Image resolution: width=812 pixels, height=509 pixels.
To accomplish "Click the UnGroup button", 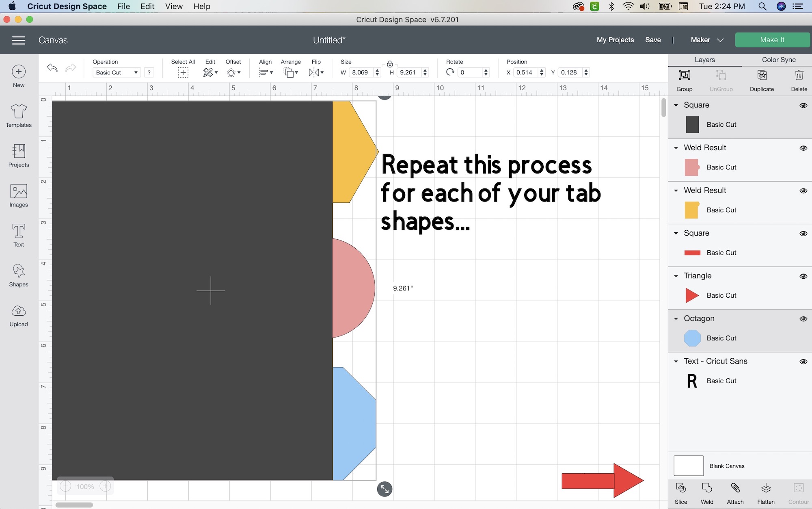I will (721, 80).
